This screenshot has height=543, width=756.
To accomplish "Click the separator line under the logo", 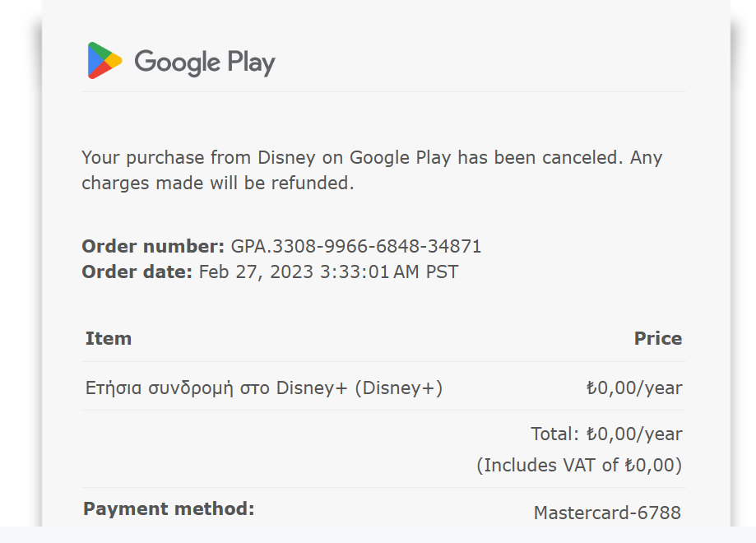I will (x=383, y=91).
